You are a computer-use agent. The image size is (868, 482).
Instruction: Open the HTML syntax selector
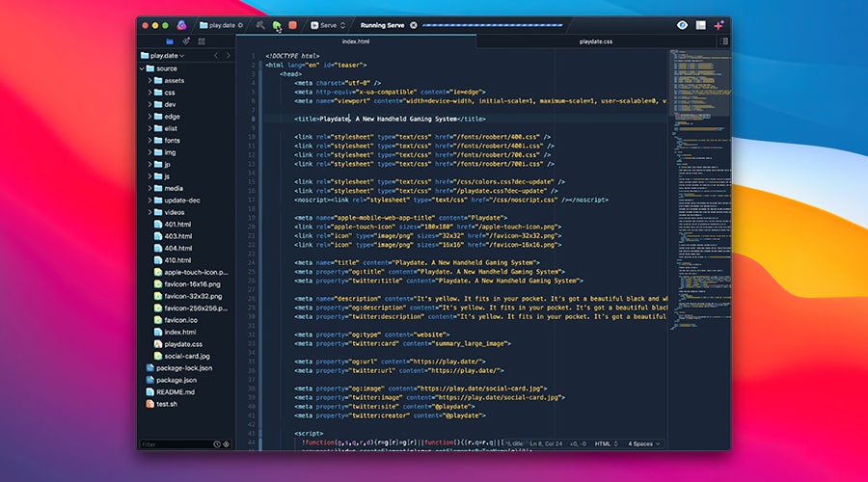pos(606,443)
